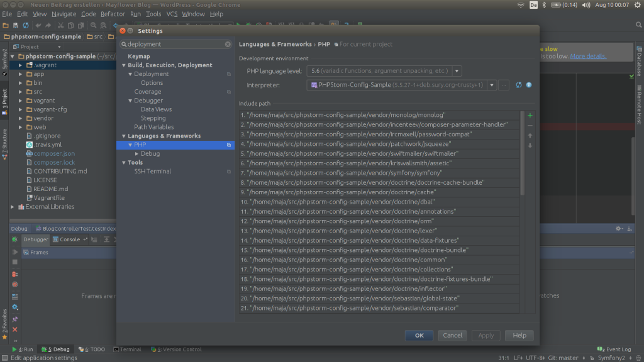This screenshot has height=362, width=644.
Task: Click the interpreter browse ellipsis button
Action: point(504,85)
